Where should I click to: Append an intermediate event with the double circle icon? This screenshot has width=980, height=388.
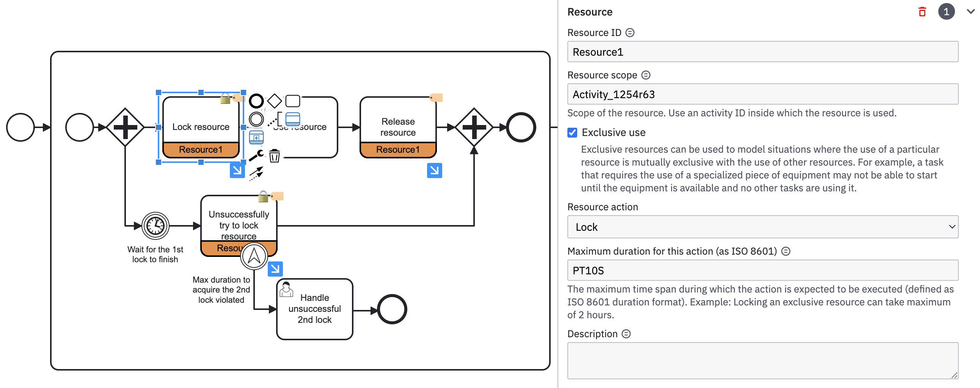[x=256, y=119]
